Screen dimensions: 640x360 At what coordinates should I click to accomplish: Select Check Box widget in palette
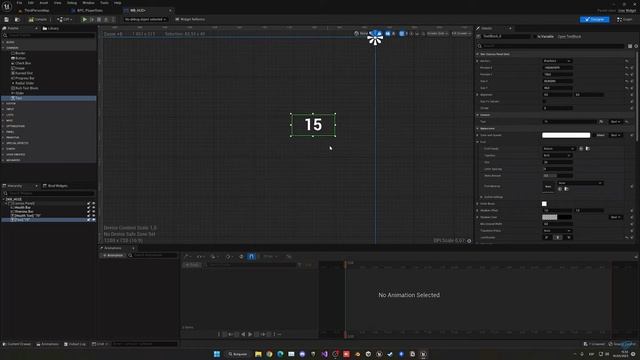pyautogui.click(x=22, y=63)
